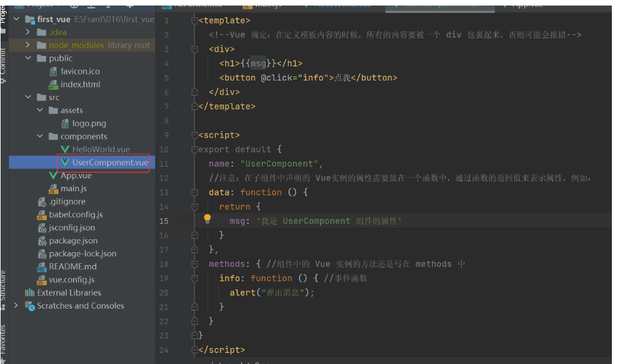
Task: Click the babel.config.js file icon
Action: pos(42,215)
